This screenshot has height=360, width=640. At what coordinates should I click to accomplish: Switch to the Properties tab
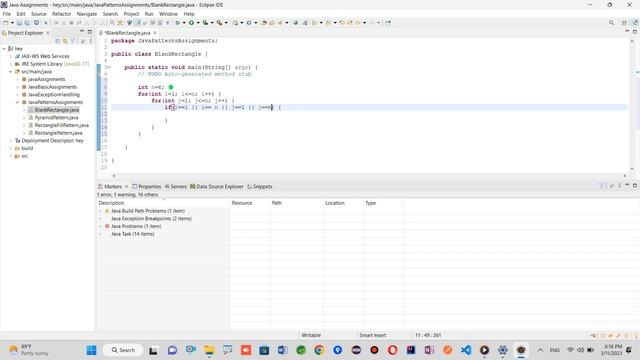click(147, 187)
